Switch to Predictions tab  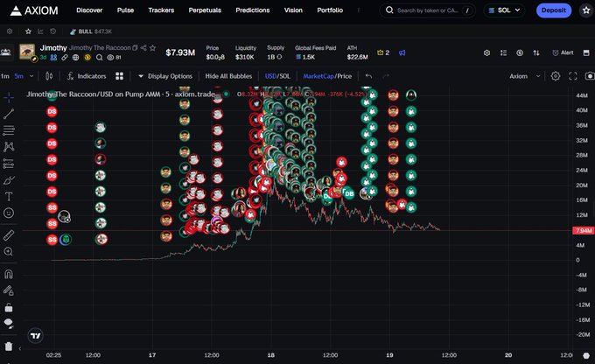[x=252, y=10]
